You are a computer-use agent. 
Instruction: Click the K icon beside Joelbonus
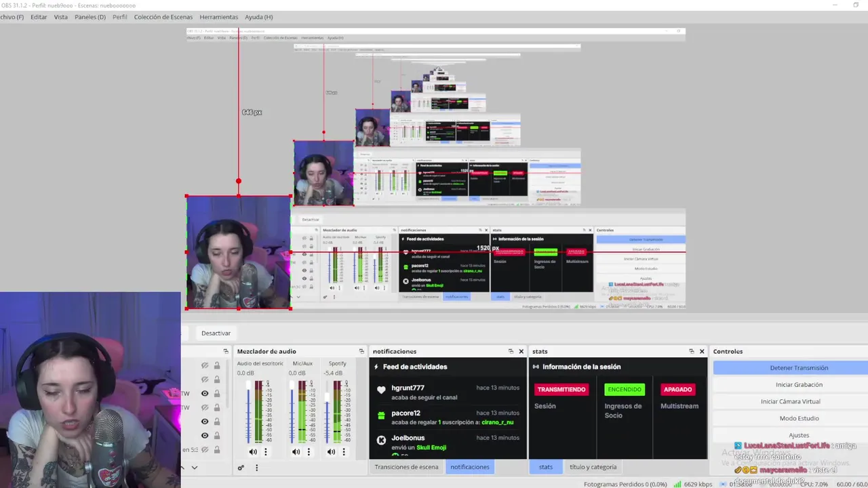(x=381, y=440)
